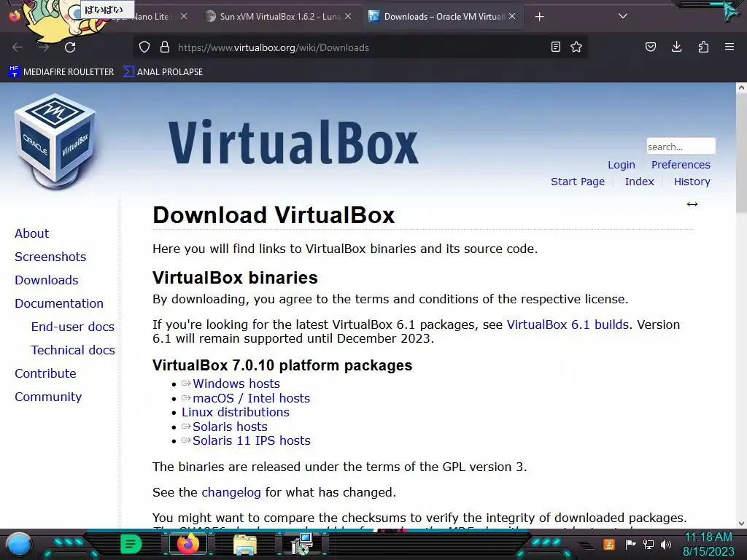Bookmark this page with the star
This screenshot has height=560, width=747.
click(576, 47)
